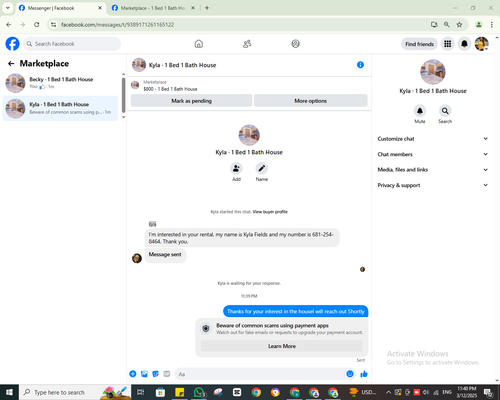Open Task View on the taskbar

coord(141,392)
